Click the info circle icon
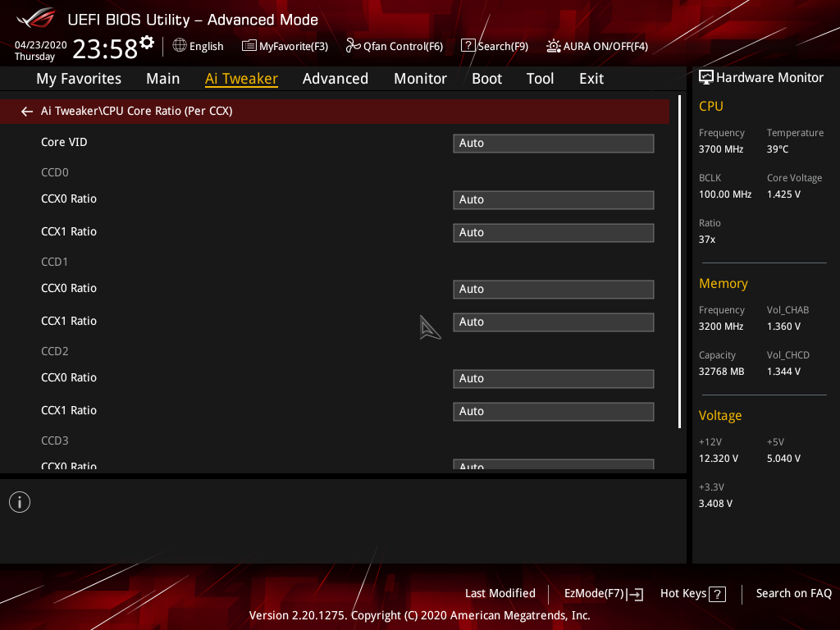This screenshot has width=840, height=630. point(20,502)
